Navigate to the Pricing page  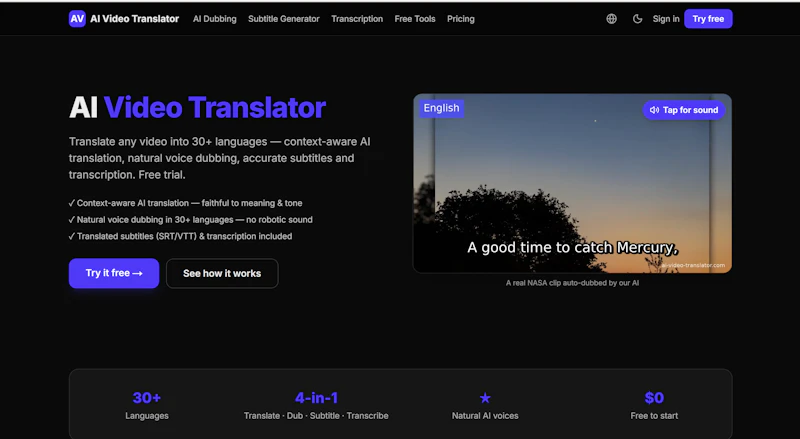(x=461, y=19)
